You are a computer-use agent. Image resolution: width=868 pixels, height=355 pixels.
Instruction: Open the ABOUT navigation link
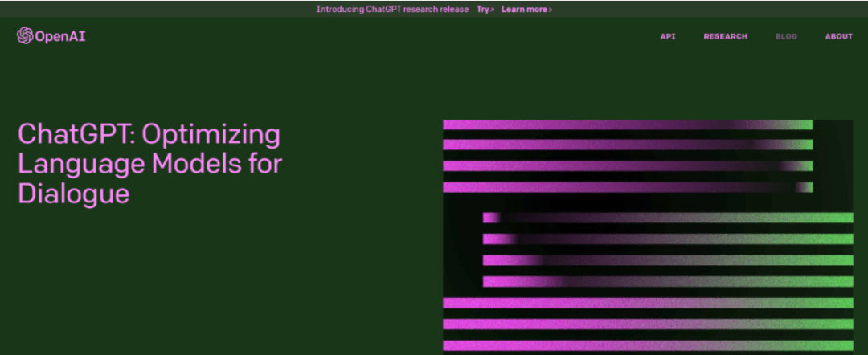[x=838, y=36]
